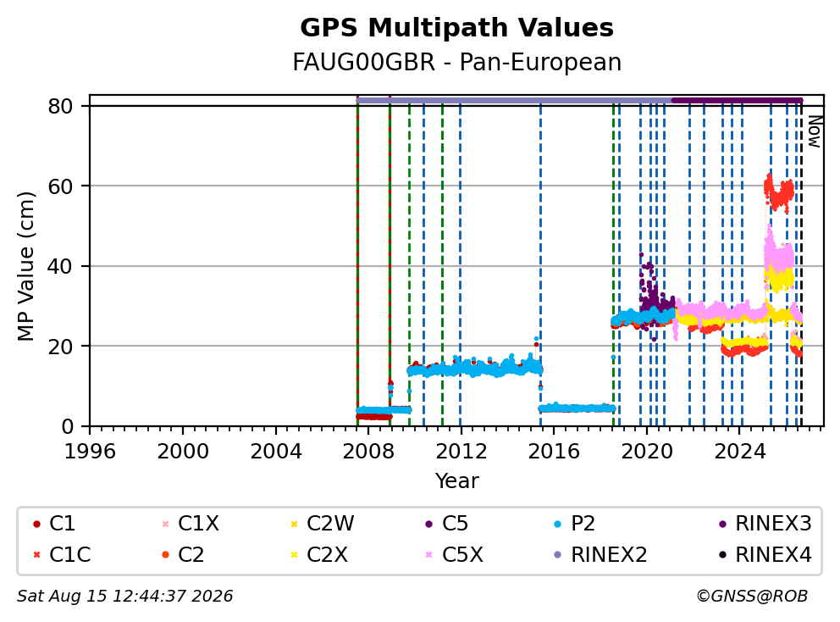The image size is (840, 622).
Task: Click the C1 legend marker dot
Action: tap(36, 524)
